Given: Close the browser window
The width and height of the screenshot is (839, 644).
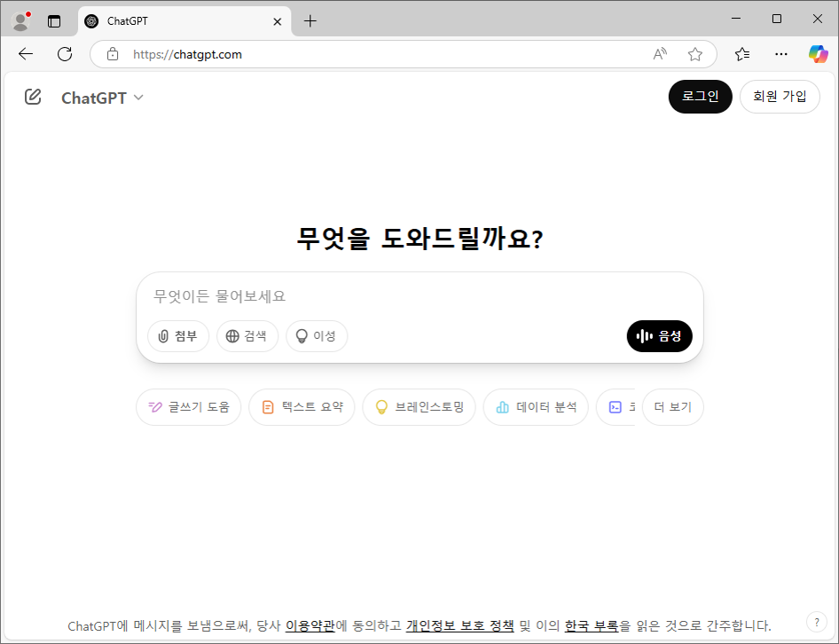Looking at the screenshot, I should [x=818, y=19].
